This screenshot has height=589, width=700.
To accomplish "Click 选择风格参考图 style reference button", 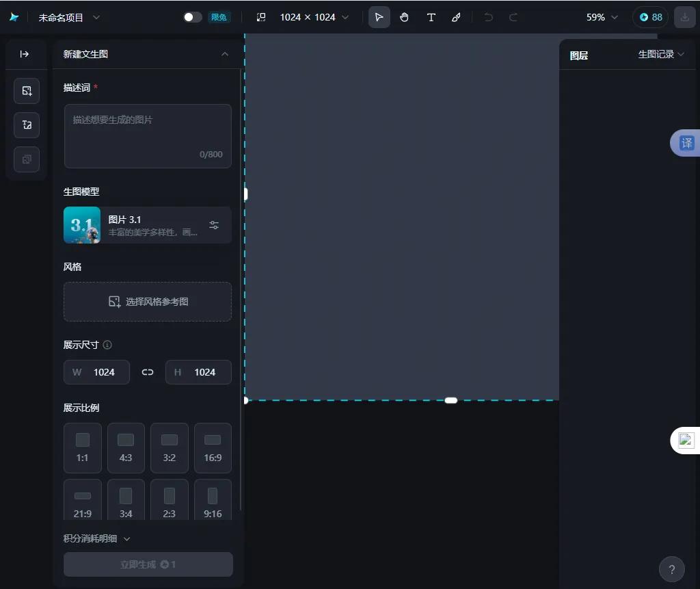I will 148,302.
